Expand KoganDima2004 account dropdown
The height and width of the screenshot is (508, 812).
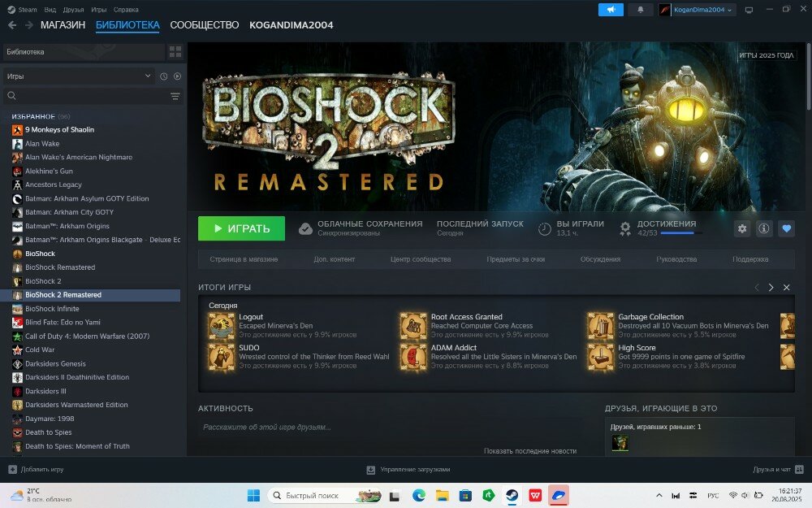click(x=703, y=9)
